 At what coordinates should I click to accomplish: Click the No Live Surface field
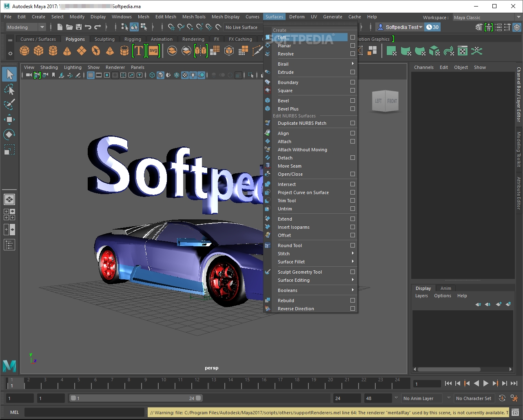(x=244, y=27)
